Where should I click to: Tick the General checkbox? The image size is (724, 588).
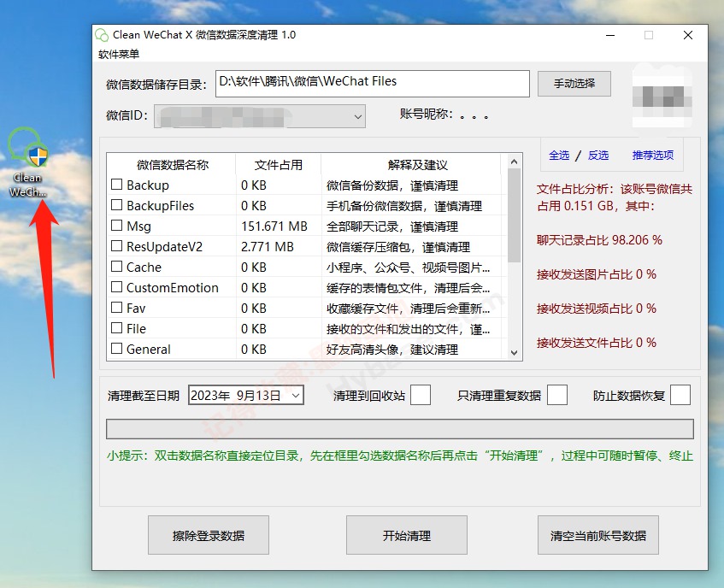pos(117,349)
